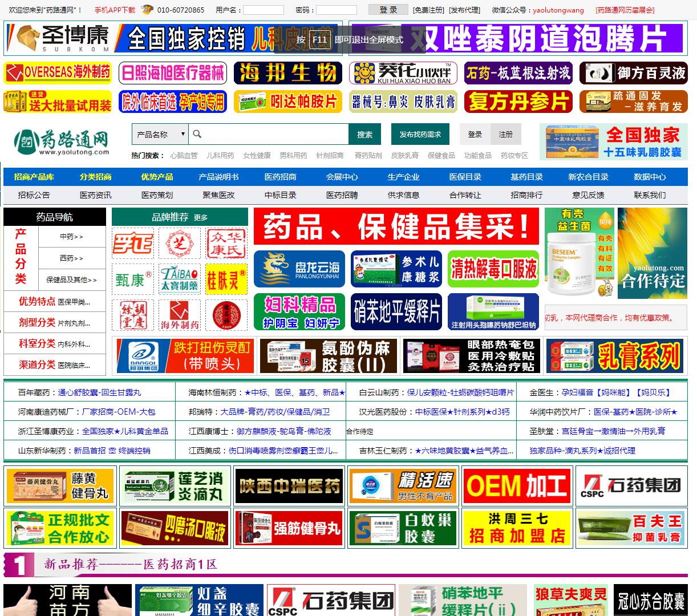Viewport: 697px width, 616px height.
Task: Click the top bar 登 录 button
Action: 388,10
